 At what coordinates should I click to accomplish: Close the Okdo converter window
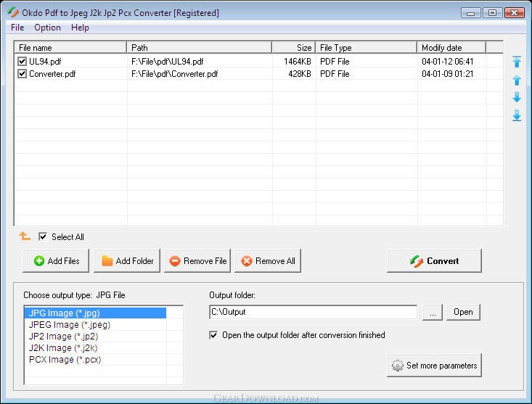tap(515, 13)
